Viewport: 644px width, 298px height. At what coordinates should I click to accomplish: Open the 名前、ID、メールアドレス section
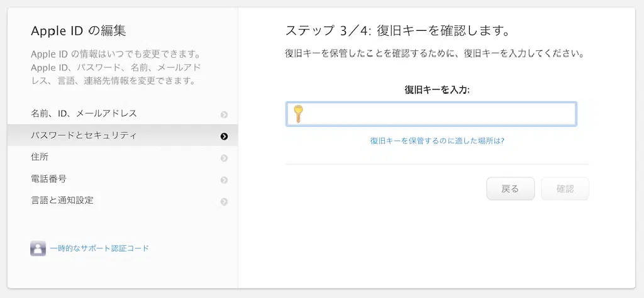pyautogui.click(x=84, y=114)
